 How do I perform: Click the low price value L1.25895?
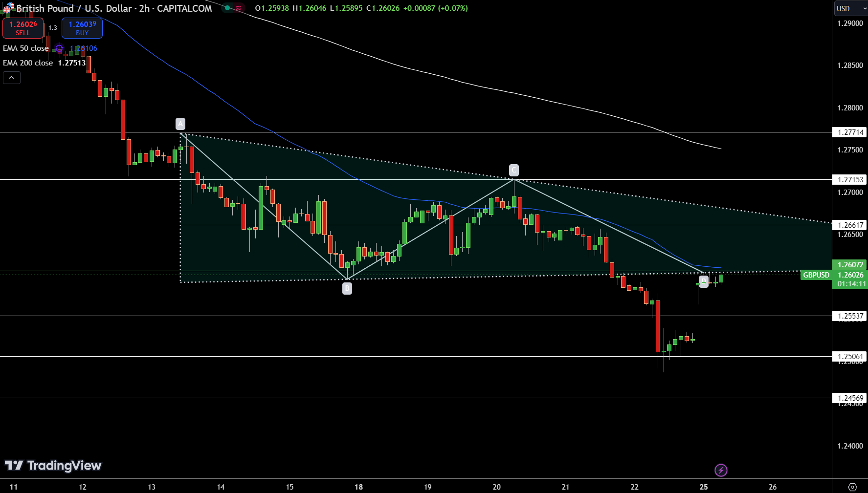click(x=346, y=8)
